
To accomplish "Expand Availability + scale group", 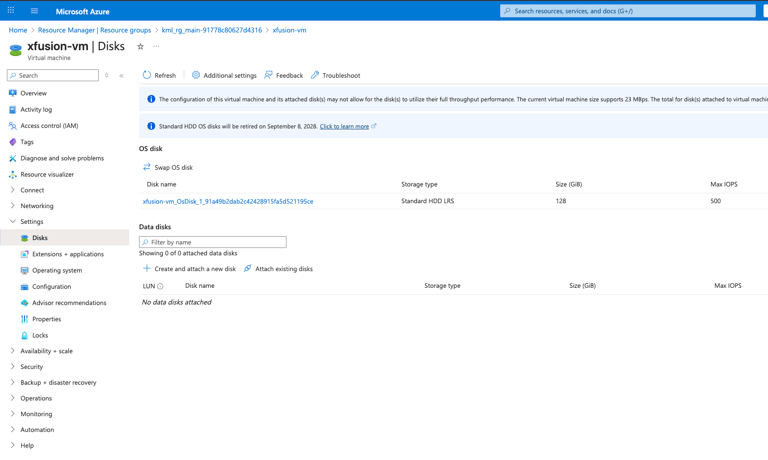I will [x=46, y=351].
